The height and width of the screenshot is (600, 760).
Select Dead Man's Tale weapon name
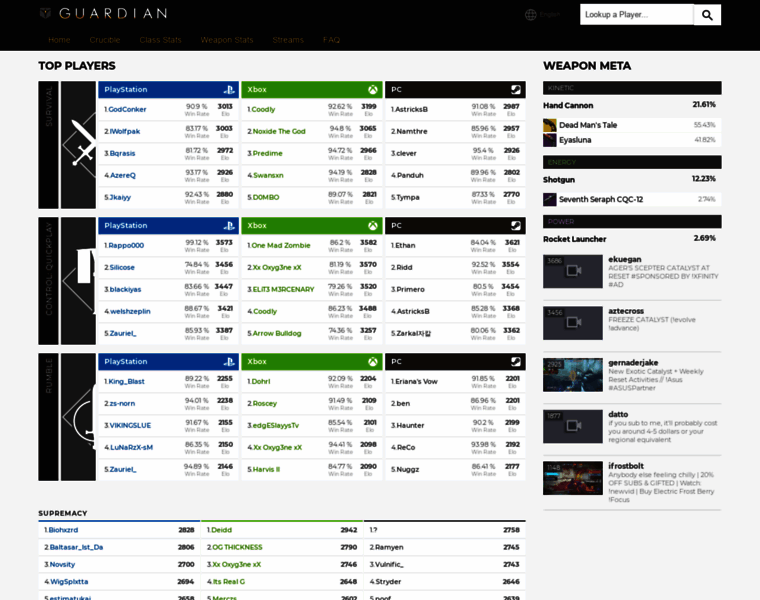588,125
